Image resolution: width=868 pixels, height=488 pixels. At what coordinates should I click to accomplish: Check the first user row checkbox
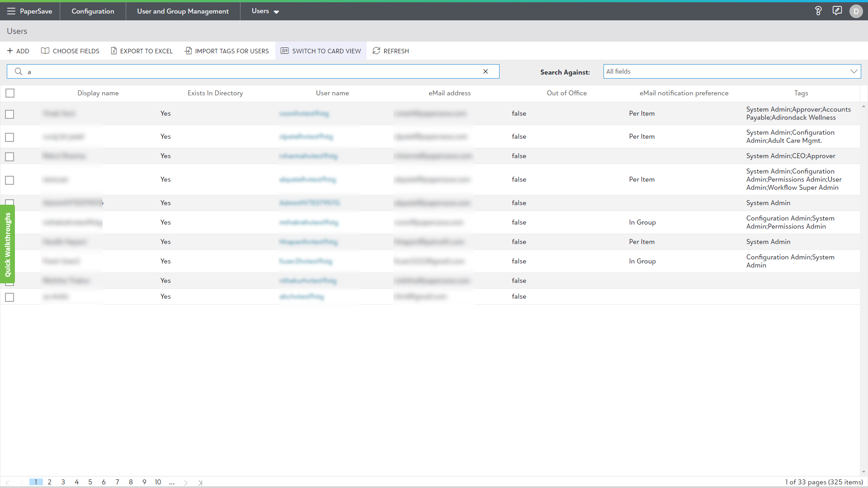pos(9,114)
